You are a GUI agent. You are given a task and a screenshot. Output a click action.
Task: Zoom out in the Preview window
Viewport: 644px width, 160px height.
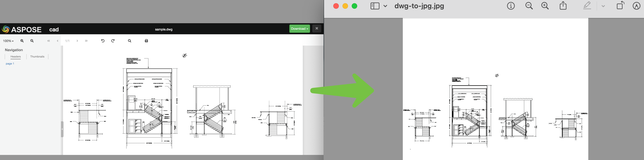[529, 6]
